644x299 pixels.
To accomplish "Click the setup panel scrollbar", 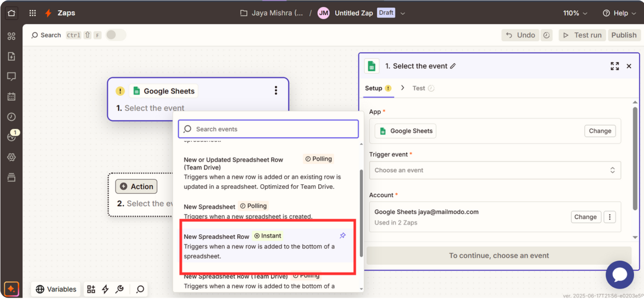I will point(635,159).
